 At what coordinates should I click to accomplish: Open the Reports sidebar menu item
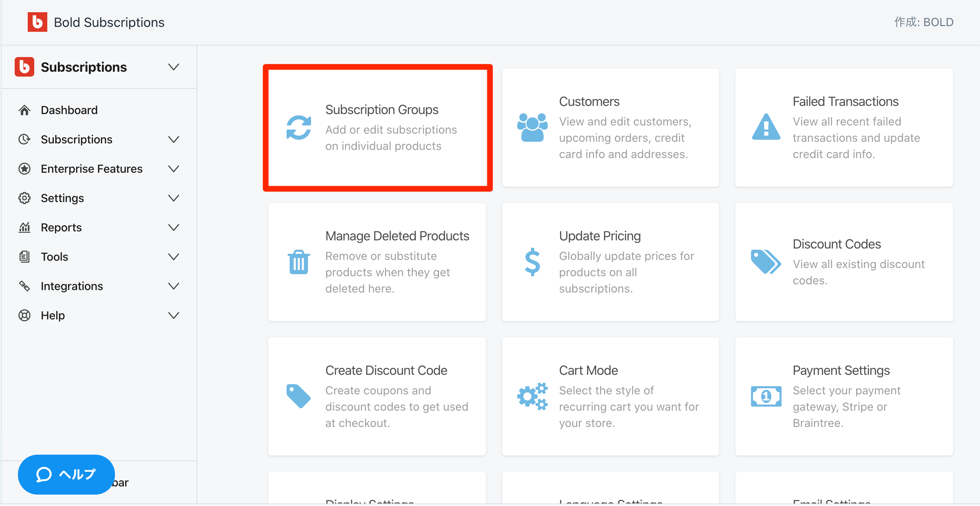(x=61, y=227)
